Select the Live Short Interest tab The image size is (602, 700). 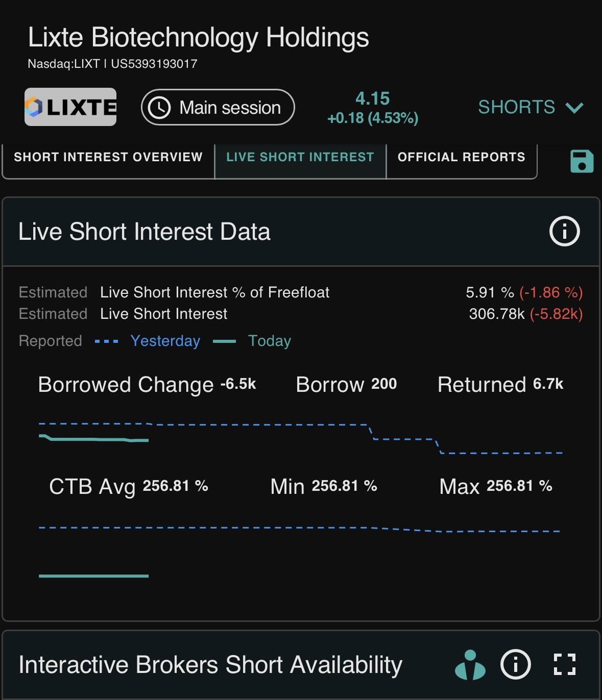coord(300,157)
